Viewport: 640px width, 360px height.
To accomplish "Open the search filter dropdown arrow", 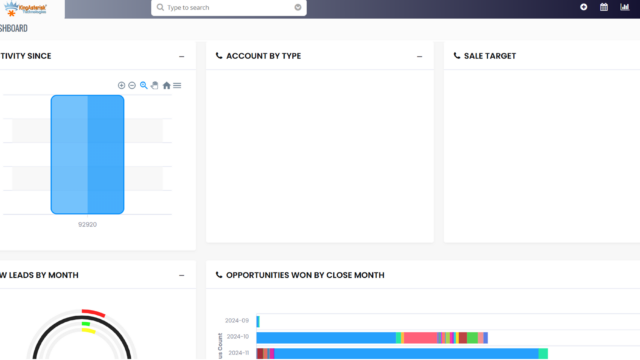I will [x=298, y=7].
